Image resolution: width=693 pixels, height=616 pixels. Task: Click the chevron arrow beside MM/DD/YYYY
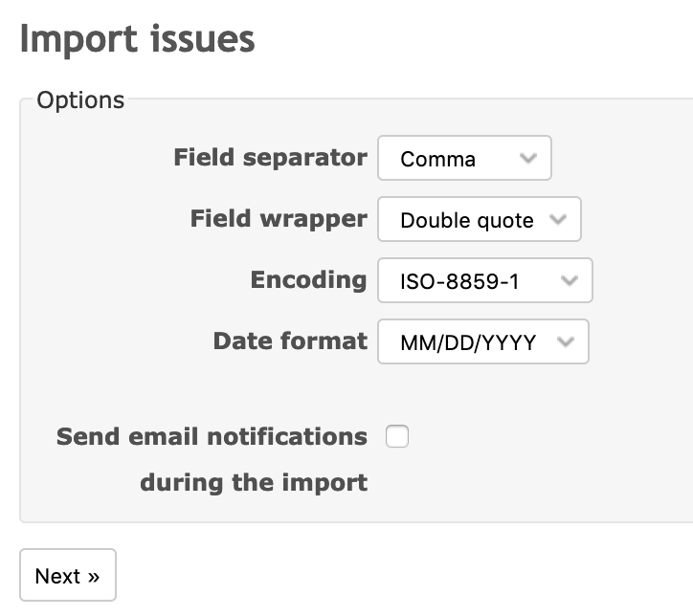565,342
